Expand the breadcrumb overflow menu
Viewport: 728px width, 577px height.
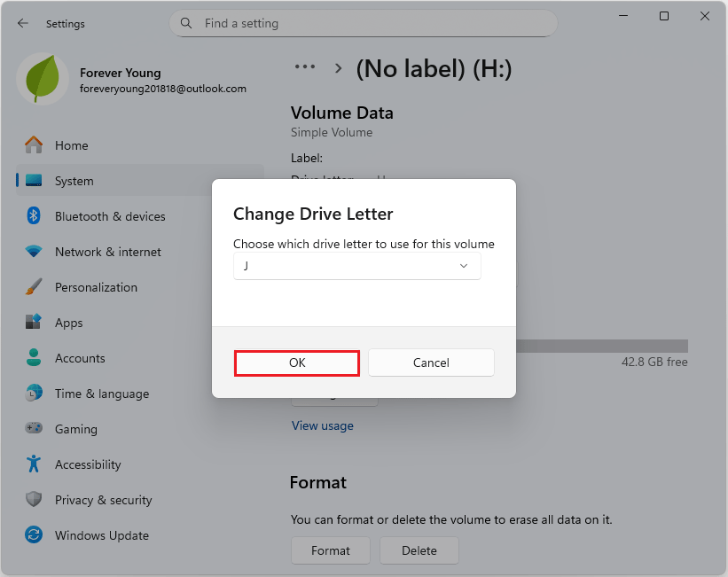[x=305, y=66]
